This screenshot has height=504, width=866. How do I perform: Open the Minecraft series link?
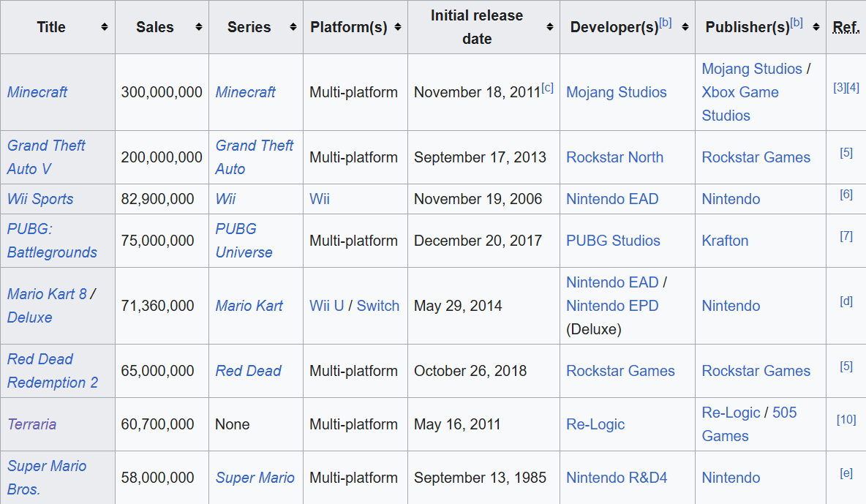click(x=245, y=92)
